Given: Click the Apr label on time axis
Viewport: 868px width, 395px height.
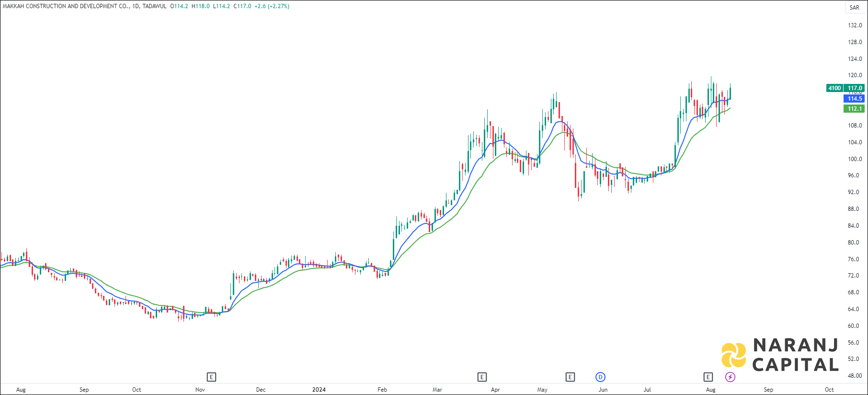Looking at the screenshot, I should coord(495,390).
